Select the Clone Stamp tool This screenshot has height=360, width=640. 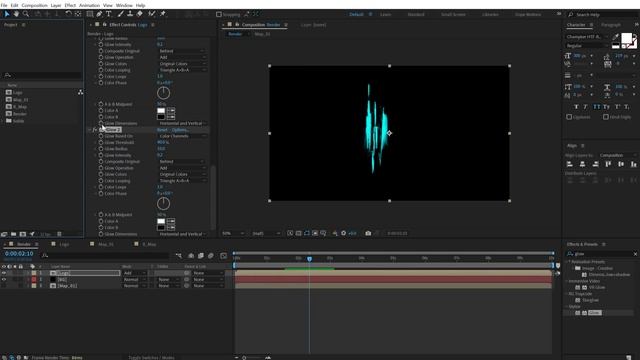click(x=130, y=14)
